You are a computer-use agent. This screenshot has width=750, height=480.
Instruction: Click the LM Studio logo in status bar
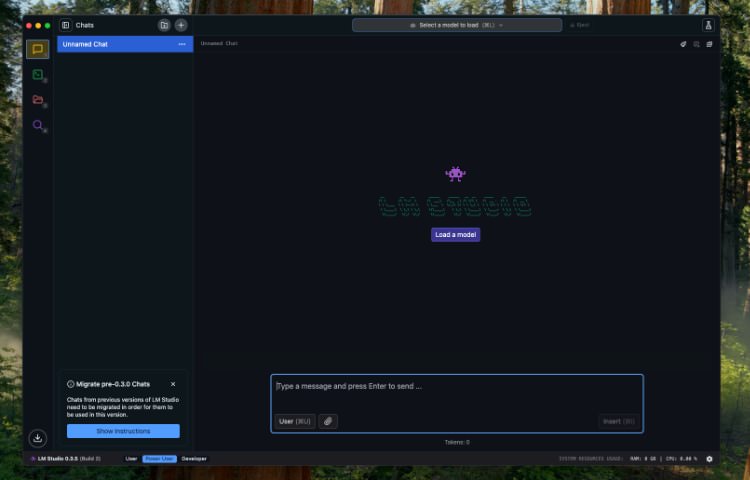[33, 459]
